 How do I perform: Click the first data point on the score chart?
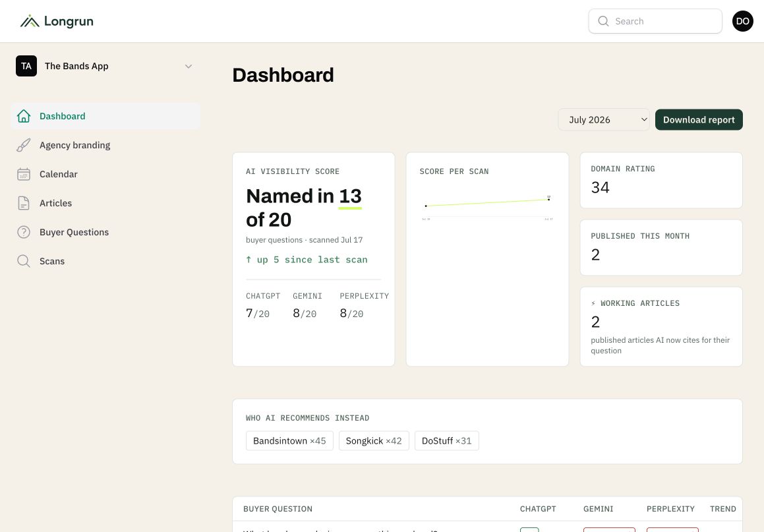tap(426, 206)
